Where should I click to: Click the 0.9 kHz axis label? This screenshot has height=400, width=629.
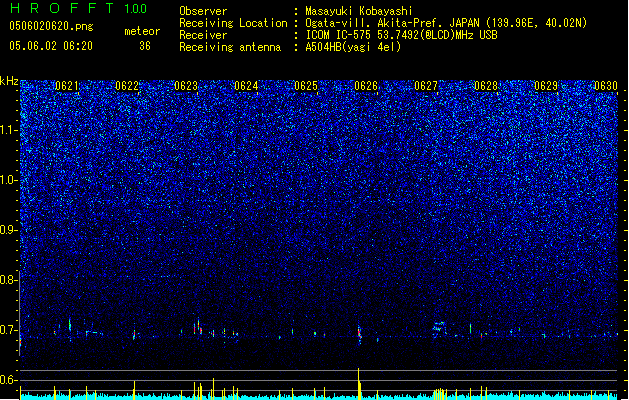click(x=9, y=230)
